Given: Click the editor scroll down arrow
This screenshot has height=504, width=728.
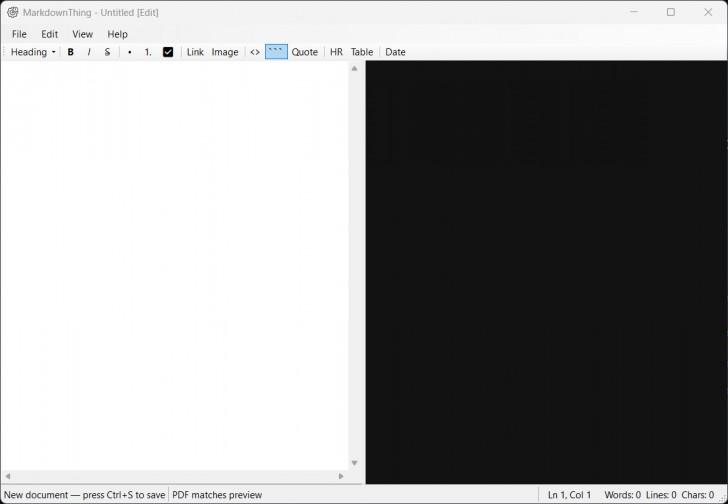Looking at the screenshot, I should click(355, 463).
